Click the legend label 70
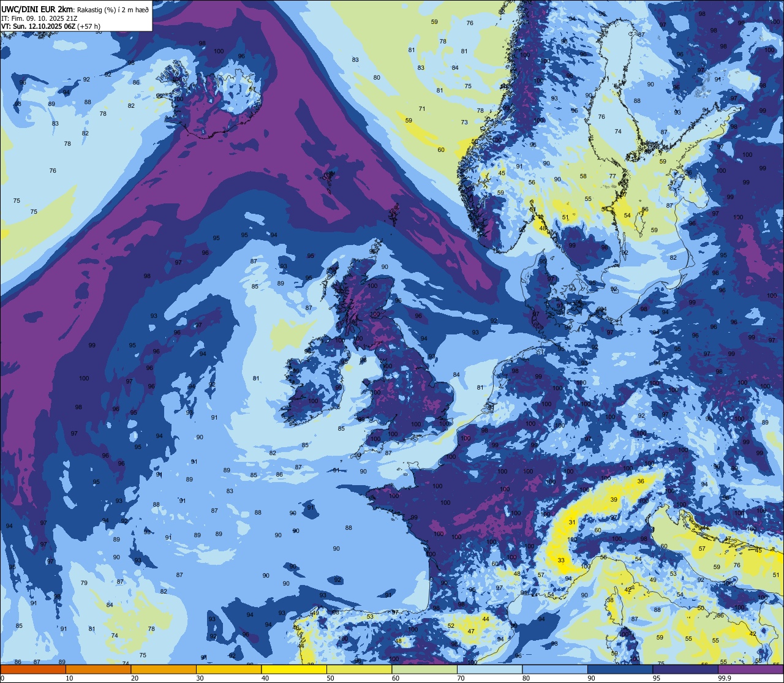The height and width of the screenshot is (683, 784). 461,678
